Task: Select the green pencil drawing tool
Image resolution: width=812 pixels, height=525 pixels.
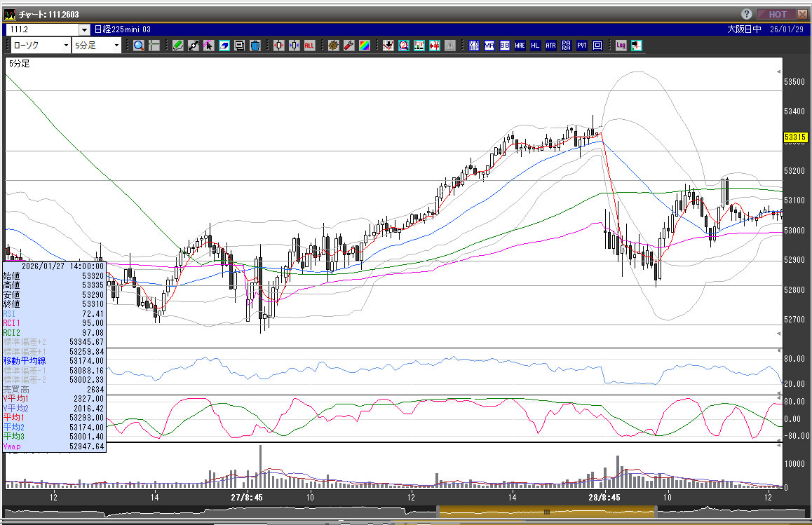Action: 177,46
